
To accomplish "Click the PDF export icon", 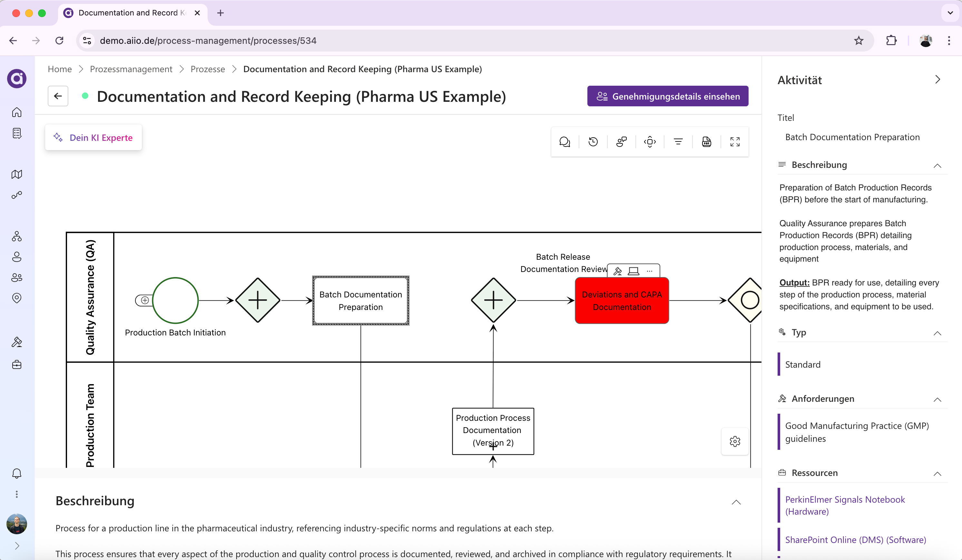I will (x=706, y=142).
